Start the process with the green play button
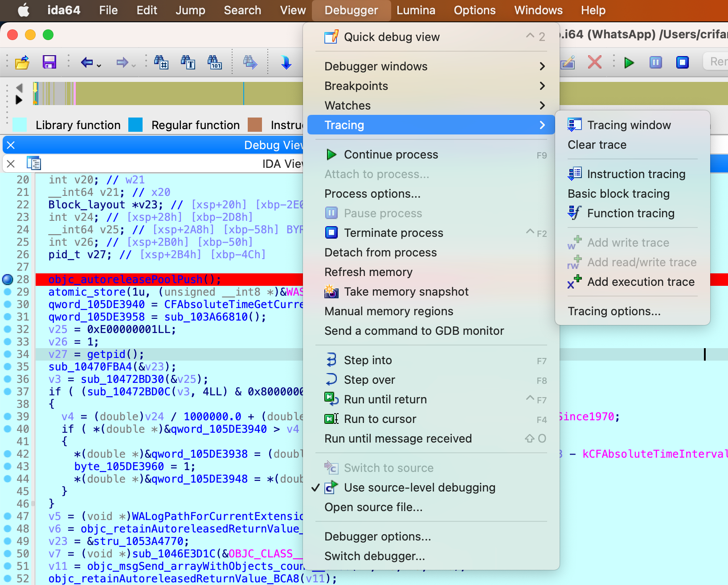This screenshot has height=585, width=728. [629, 62]
